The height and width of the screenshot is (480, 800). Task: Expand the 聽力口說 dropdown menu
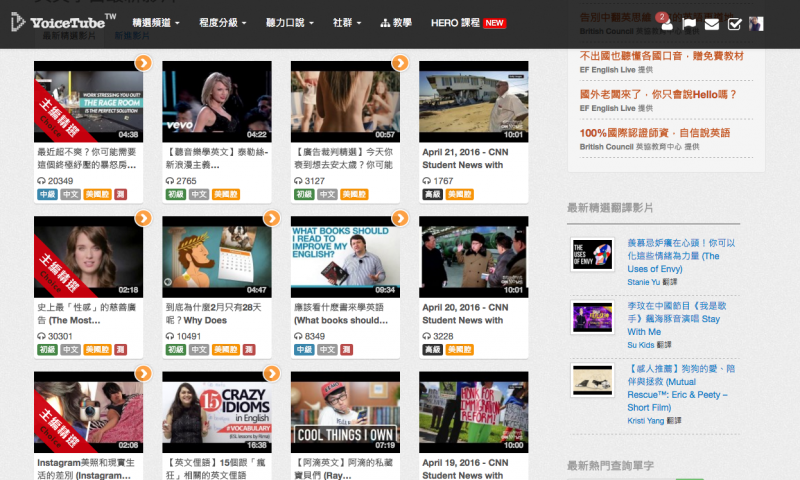290,23
